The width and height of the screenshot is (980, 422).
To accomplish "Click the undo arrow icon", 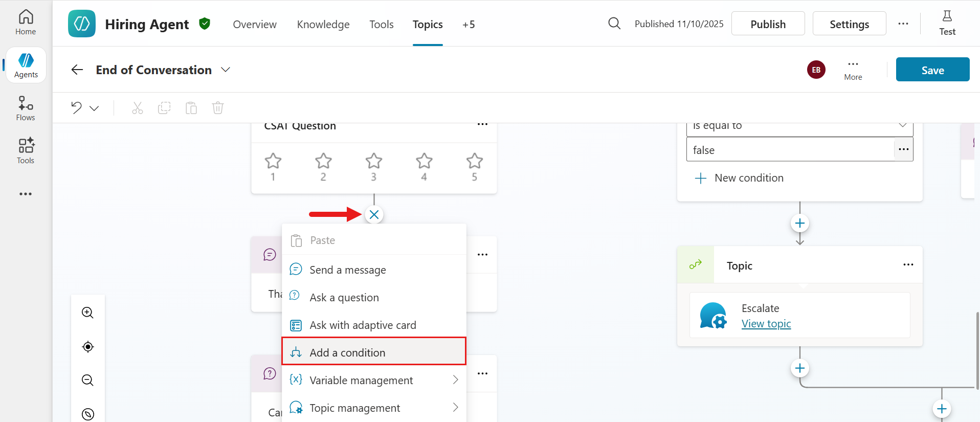I will (x=76, y=107).
